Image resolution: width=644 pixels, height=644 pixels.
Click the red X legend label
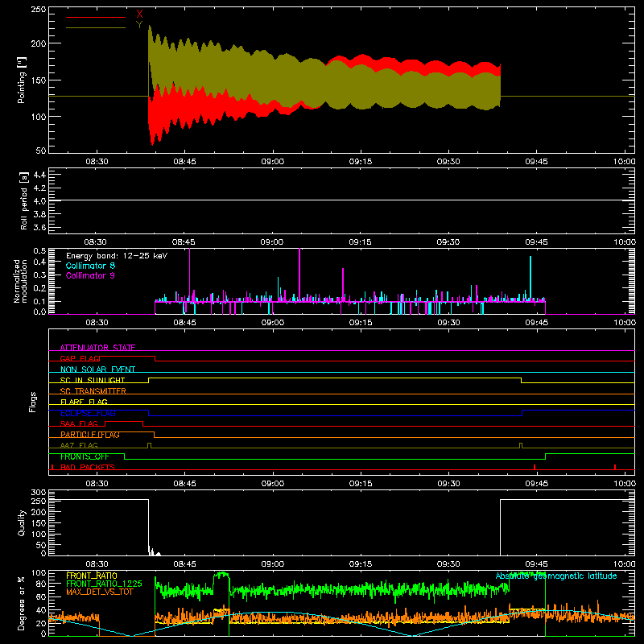(139, 14)
